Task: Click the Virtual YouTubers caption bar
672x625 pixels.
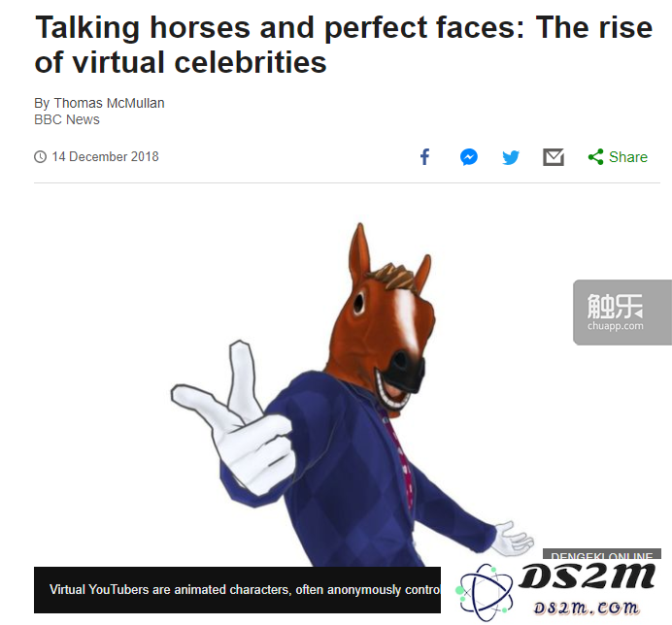Action: 237,590
